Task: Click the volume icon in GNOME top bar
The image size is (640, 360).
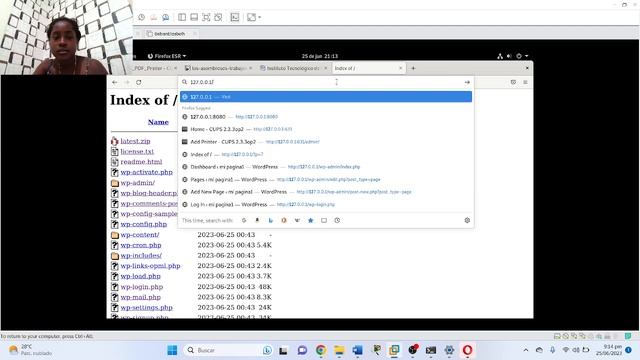Action: click(x=509, y=56)
